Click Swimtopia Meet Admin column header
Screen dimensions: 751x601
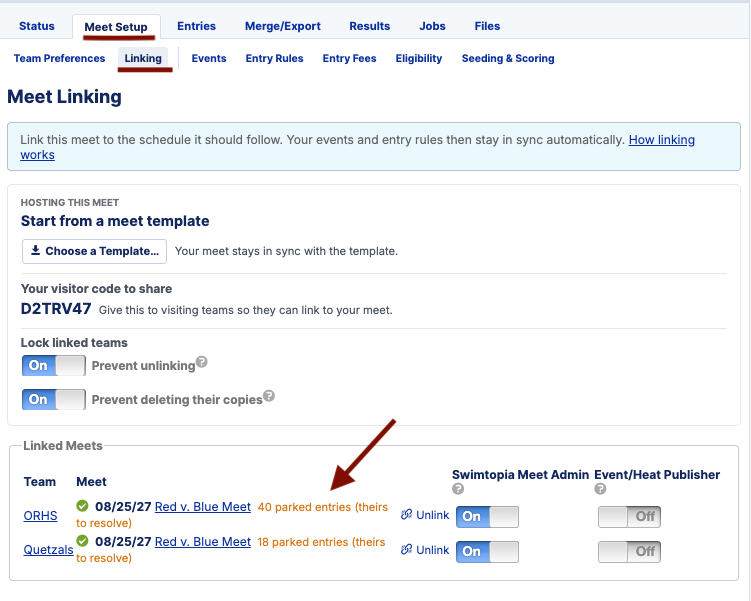tap(520, 475)
